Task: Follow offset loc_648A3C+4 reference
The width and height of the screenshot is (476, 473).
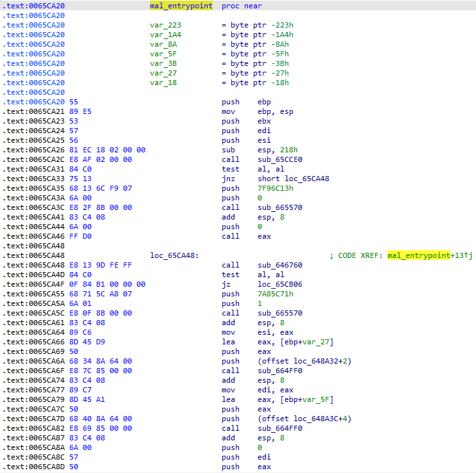Action: click(304, 419)
